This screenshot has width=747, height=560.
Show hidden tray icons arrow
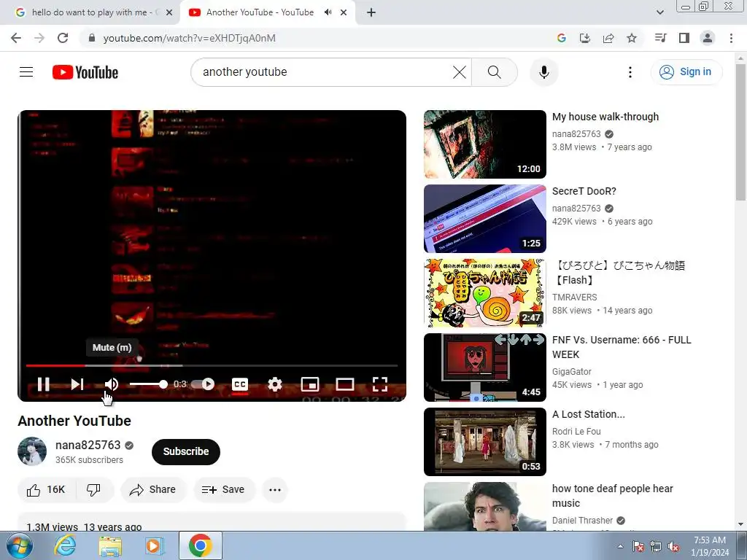point(620,546)
